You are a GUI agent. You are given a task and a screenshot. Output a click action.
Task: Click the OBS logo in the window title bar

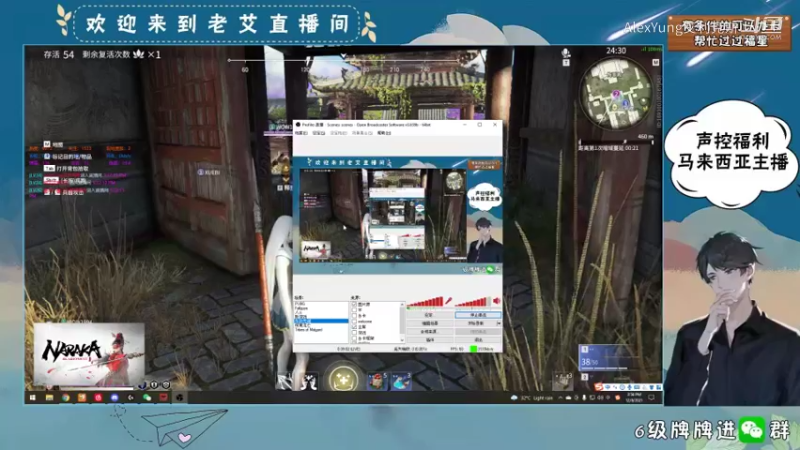click(x=297, y=124)
